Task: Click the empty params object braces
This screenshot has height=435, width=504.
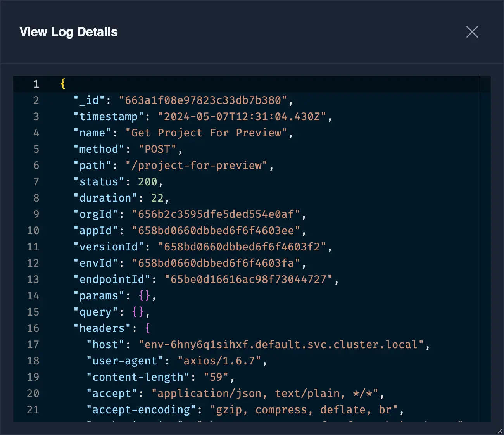Action: 144,296
